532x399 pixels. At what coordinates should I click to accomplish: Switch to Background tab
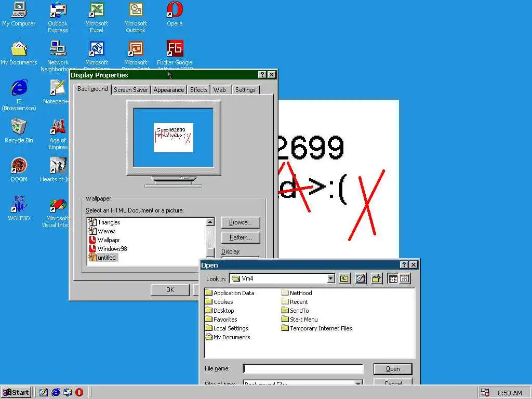coord(92,89)
